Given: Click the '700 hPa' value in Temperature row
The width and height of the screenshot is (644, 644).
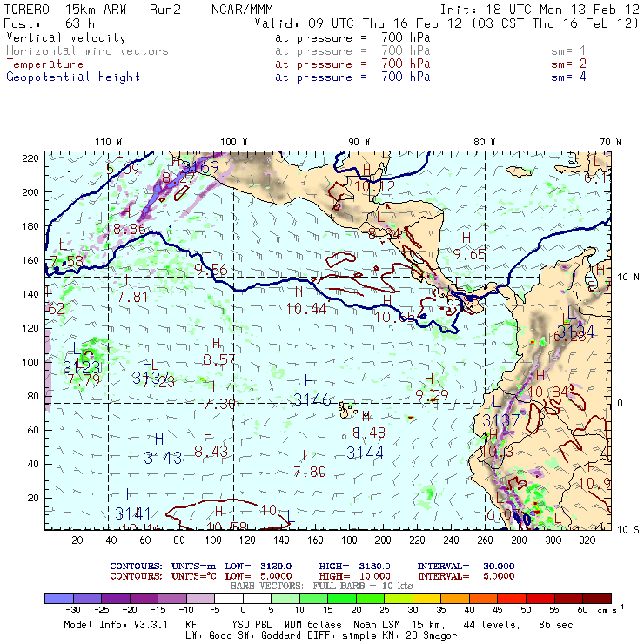Looking at the screenshot, I should pyautogui.click(x=406, y=64).
